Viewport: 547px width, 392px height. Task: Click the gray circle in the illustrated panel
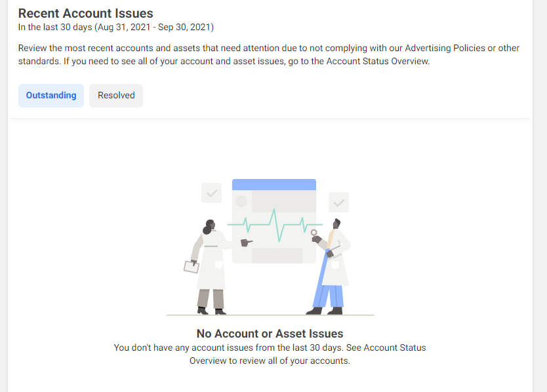pyautogui.click(x=241, y=201)
